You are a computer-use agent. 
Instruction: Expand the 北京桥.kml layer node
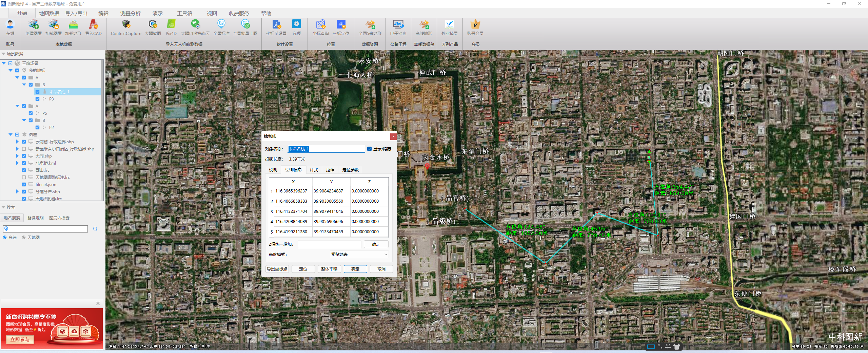pos(17,163)
